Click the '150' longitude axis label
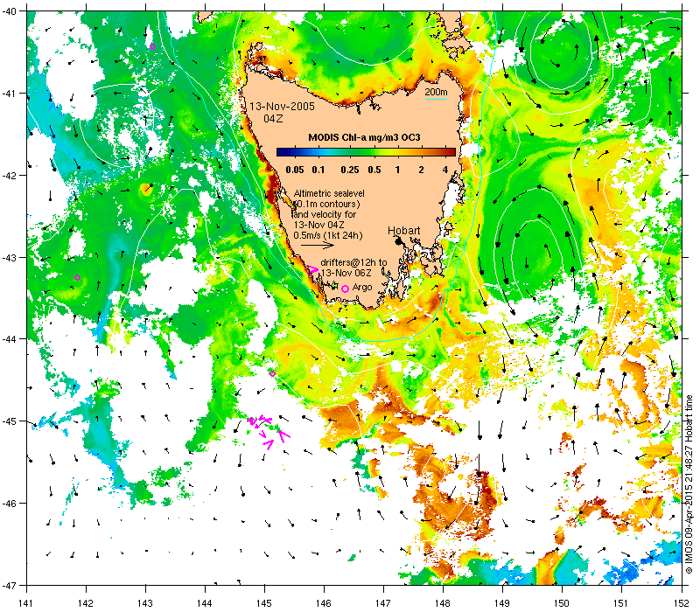This screenshot has width=700, height=612. coord(562,603)
